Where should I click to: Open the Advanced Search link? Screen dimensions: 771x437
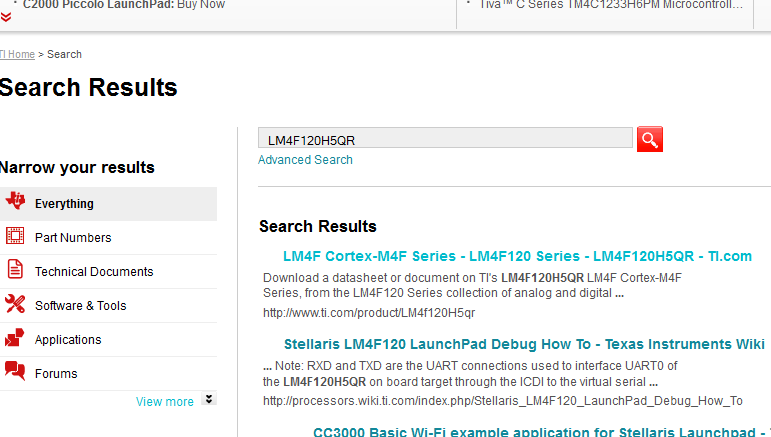305,160
